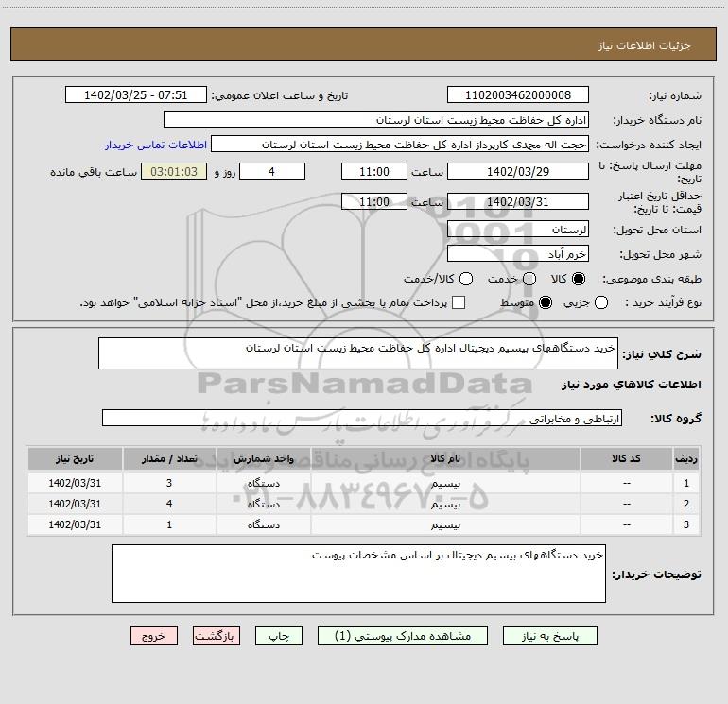The width and height of the screenshot is (728, 704).
Task: Click the ایجاد کننده درخواست field
Action: [400, 144]
